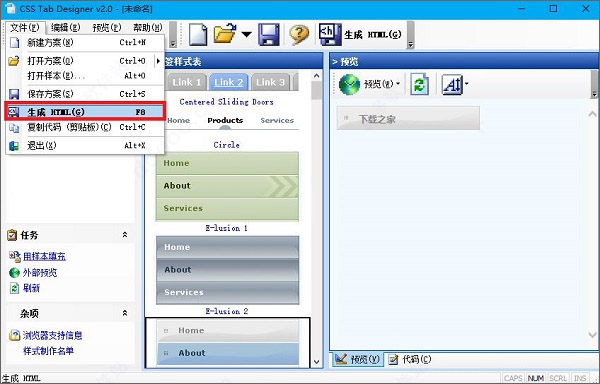Open the 编辑(E) menu
The width and height of the screenshot is (600, 384).
66,28
